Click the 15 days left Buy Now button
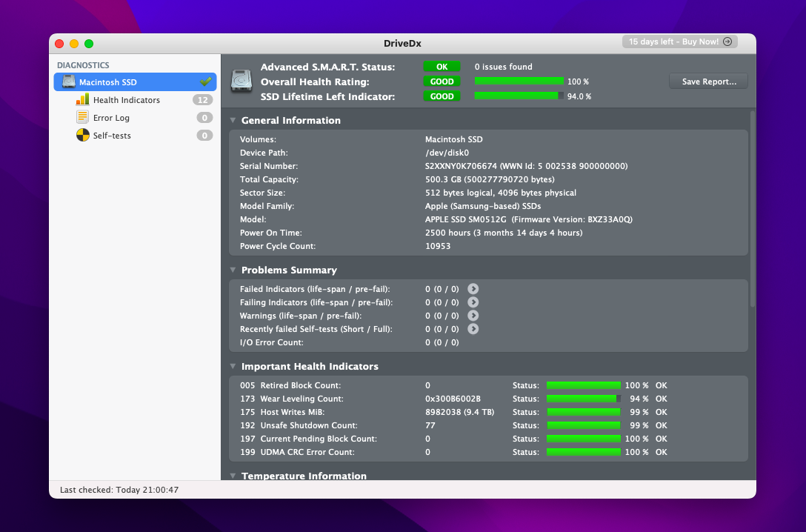The image size is (806, 532). pyautogui.click(x=679, y=42)
